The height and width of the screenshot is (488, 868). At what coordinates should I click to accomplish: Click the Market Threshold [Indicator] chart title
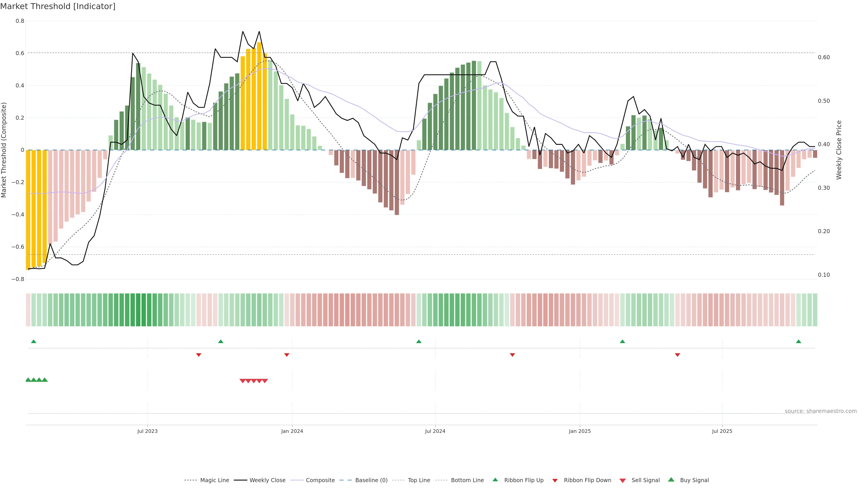pyautogui.click(x=58, y=6)
